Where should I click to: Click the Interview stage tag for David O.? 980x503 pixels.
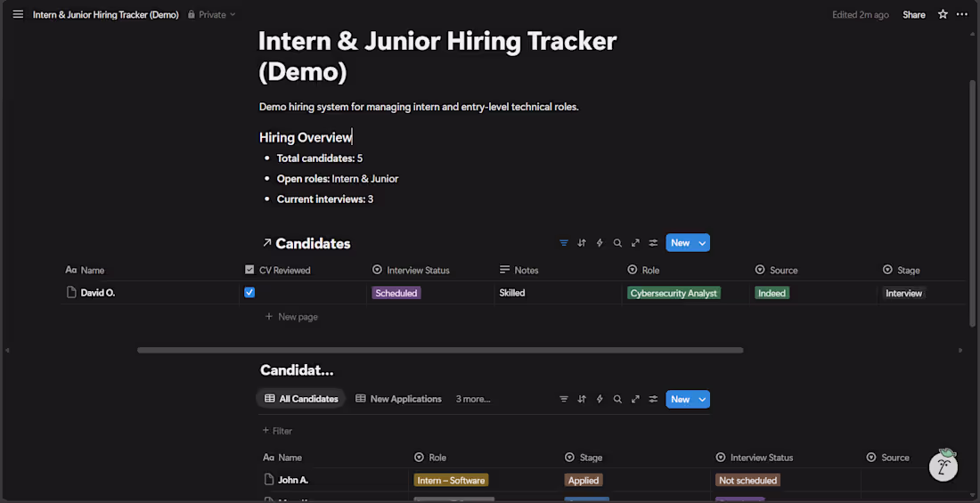pos(903,293)
